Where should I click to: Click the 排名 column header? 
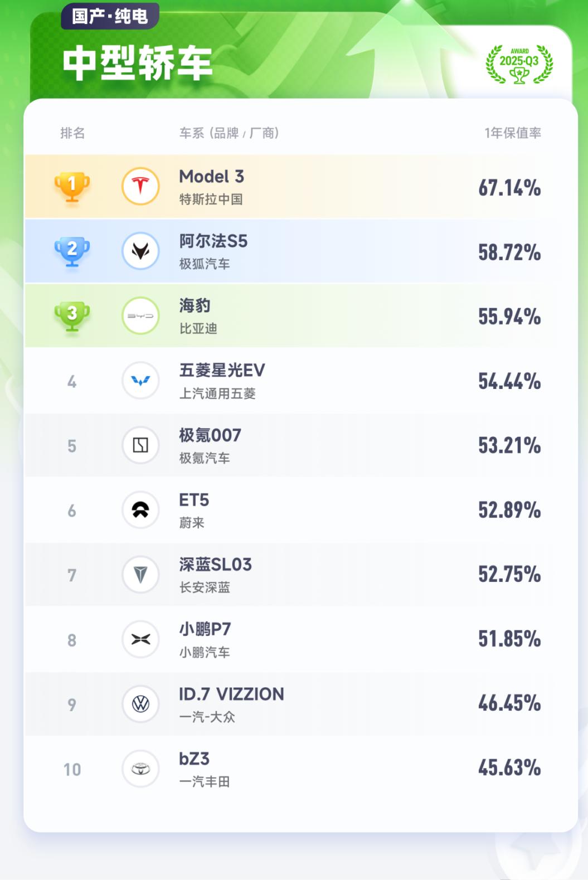pos(72,133)
